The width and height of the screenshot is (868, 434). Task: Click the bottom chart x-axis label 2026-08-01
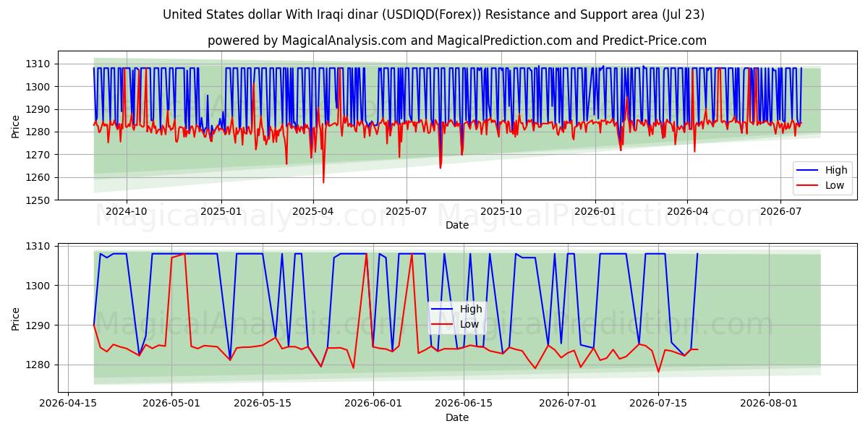(768, 404)
